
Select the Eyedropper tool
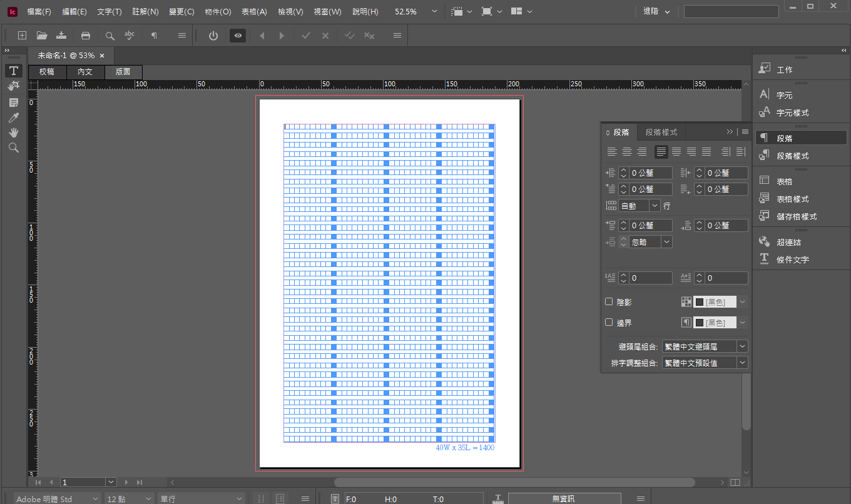point(13,118)
